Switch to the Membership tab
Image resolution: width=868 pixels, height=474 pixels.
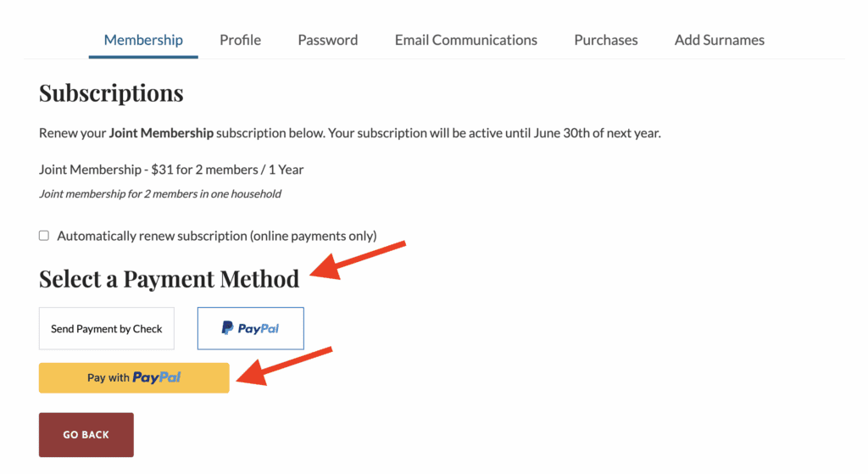pyautogui.click(x=143, y=40)
